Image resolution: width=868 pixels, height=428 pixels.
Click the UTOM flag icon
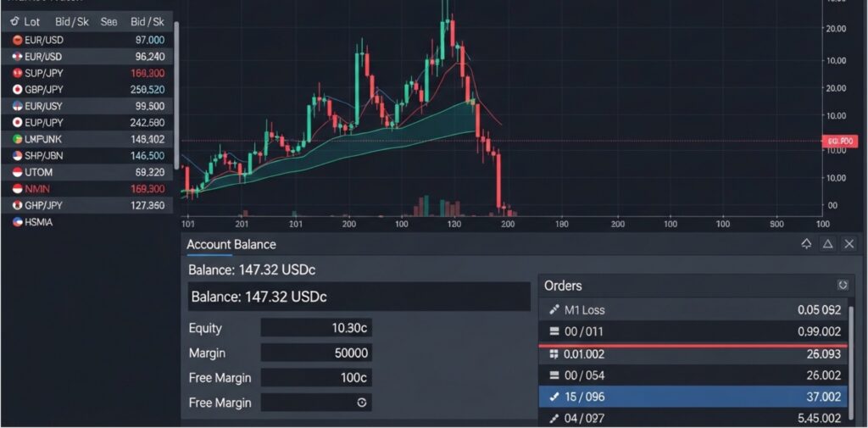pos(17,172)
